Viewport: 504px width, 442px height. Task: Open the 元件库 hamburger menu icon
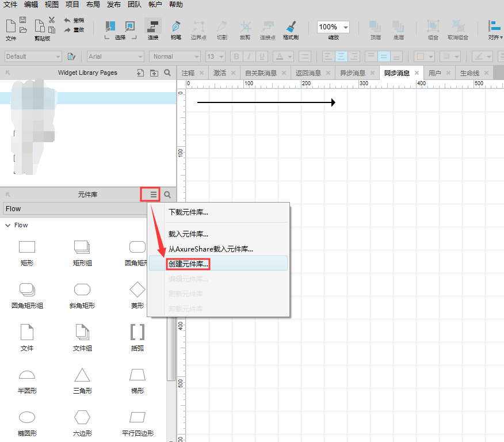tap(153, 195)
